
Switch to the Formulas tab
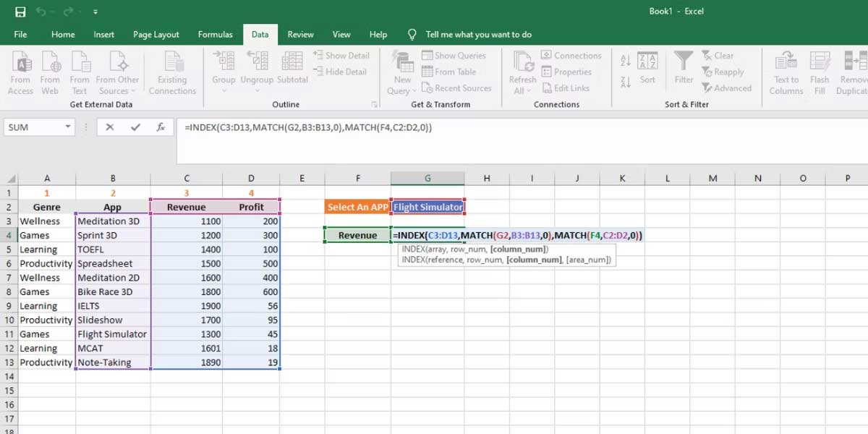coord(215,34)
